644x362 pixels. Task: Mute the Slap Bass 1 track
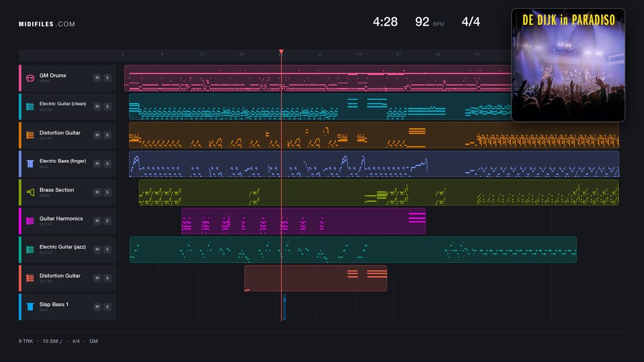pos(97,306)
